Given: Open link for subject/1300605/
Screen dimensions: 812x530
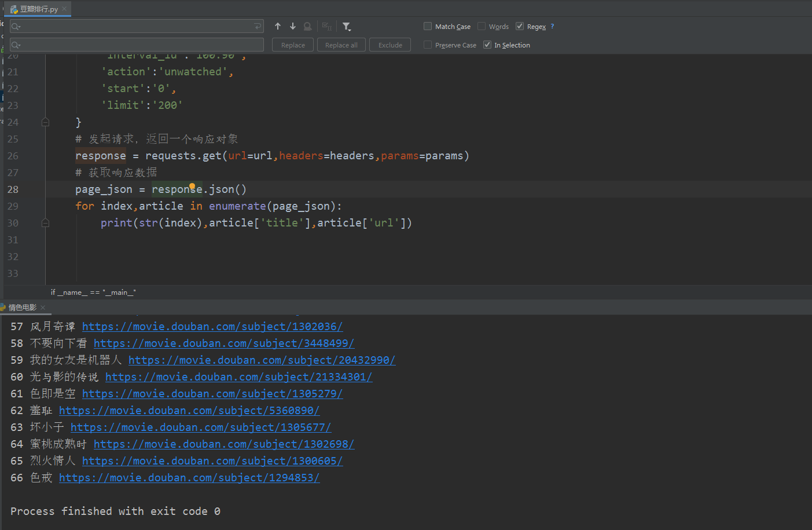Looking at the screenshot, I should (212, 461).
